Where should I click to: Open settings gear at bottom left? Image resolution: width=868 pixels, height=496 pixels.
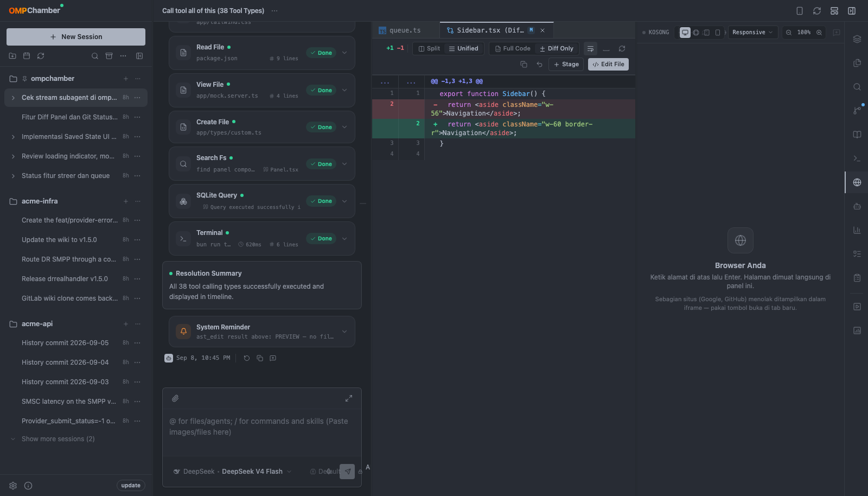(x=13, y=486)
